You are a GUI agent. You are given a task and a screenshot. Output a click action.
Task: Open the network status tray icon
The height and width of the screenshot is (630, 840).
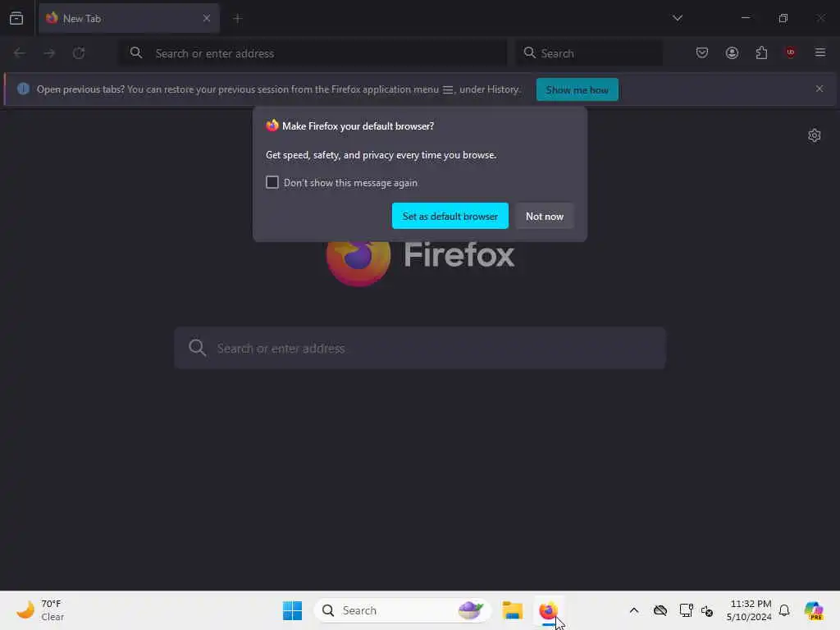tap(686, 610)
